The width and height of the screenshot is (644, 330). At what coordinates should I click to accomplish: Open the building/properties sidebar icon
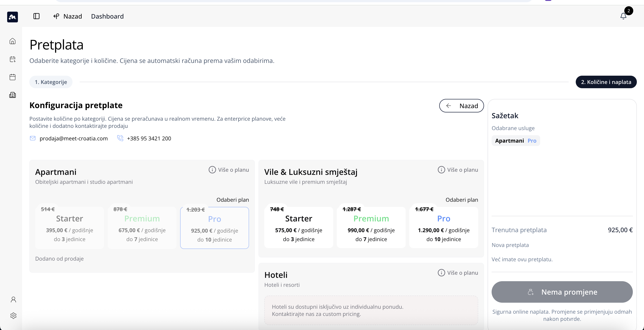point(13,95)
